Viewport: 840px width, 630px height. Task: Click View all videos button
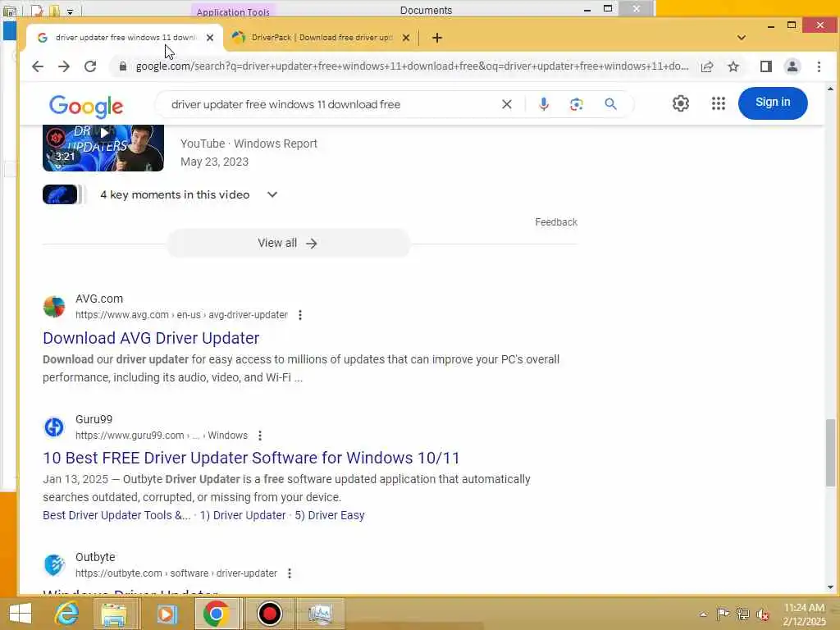tap(288, 243)
